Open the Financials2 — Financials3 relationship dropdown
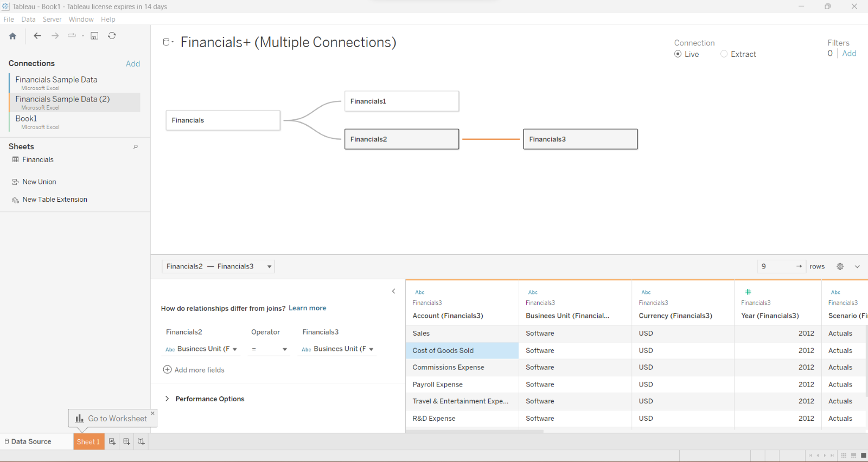The height and width of the screenshot is (462, 868). [x=218, y=266]
